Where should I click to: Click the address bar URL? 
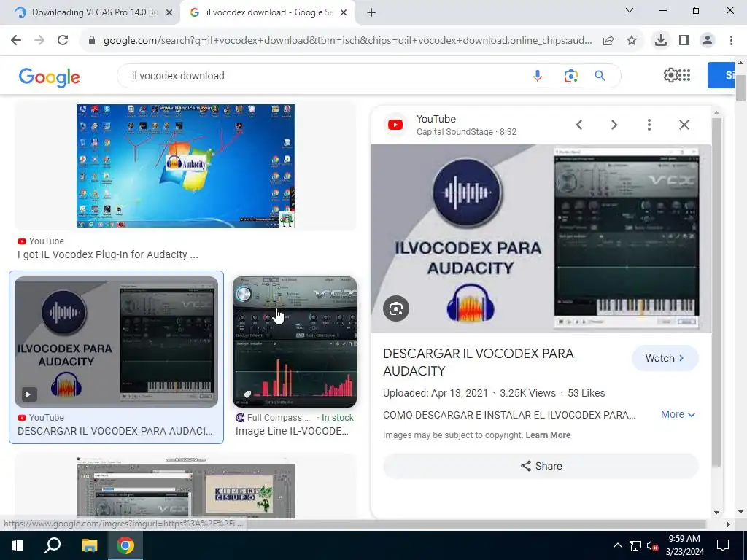pos(348,41)
